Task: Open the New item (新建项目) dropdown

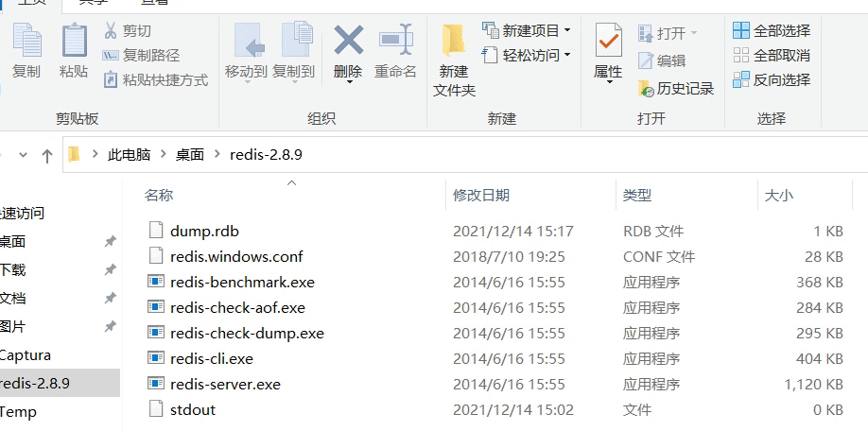Action: tap(527, 30)
